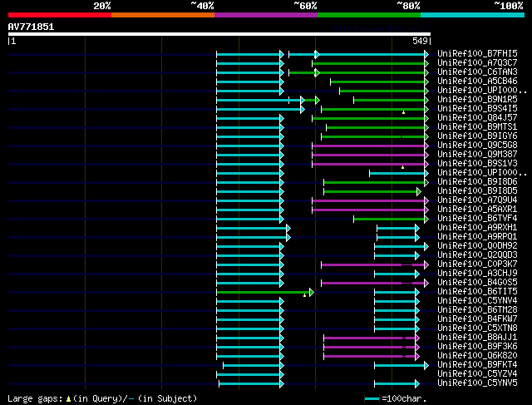The image size is (532, 405).
Task: Select the UniRef100_Q84J57 label
Action: [x=477, y=117]
